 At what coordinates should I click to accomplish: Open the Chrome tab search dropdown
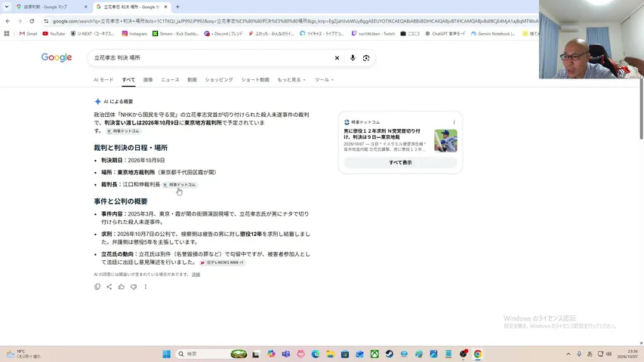point(7,7)
